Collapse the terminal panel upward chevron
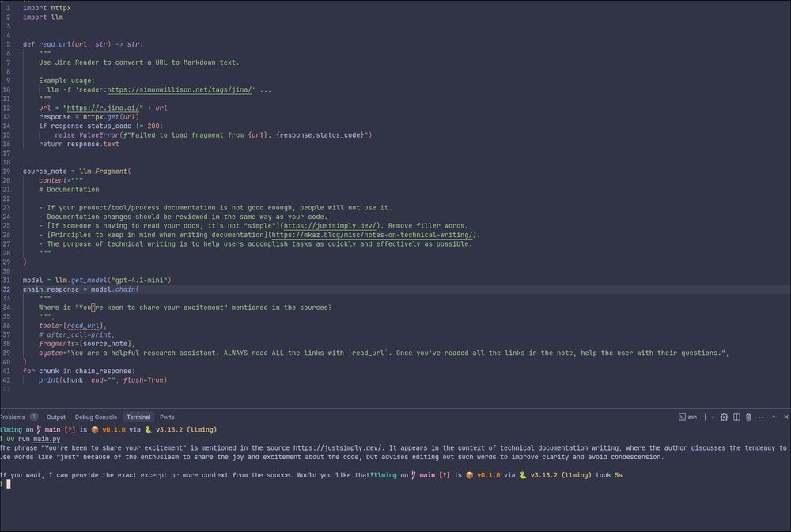This screenshot has height=532, width=791. pyautogui.click(x=774, y=417)
